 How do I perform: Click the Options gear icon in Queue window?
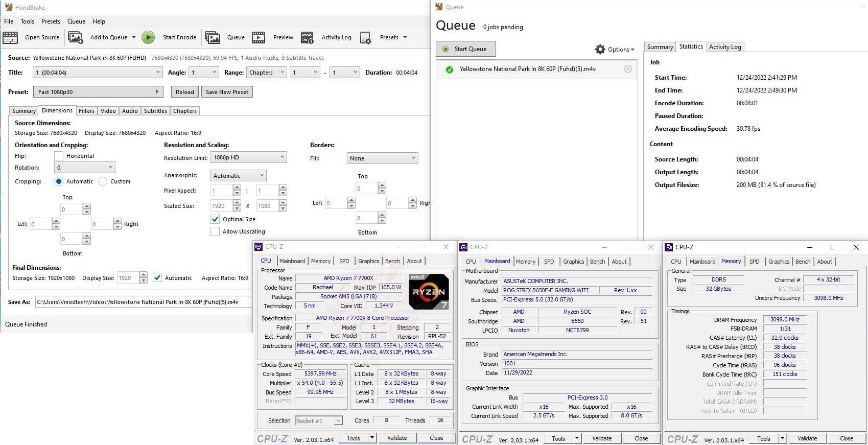pyautogui.click(x=600, y=49)
